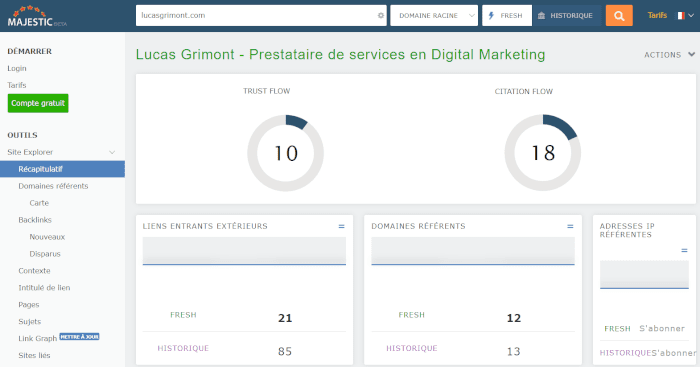The width and height of the screenshot is (700, 367).
Task: Select the Fresh index toggle
Action: tap(507, 16)
